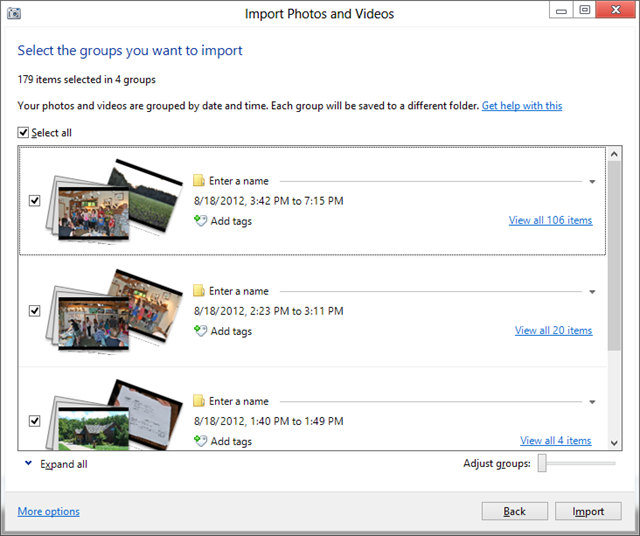This screenshot has width=640, height=536.
Task: Click the folder icon of the 2:23 PM group
Action: click(199, 291)
